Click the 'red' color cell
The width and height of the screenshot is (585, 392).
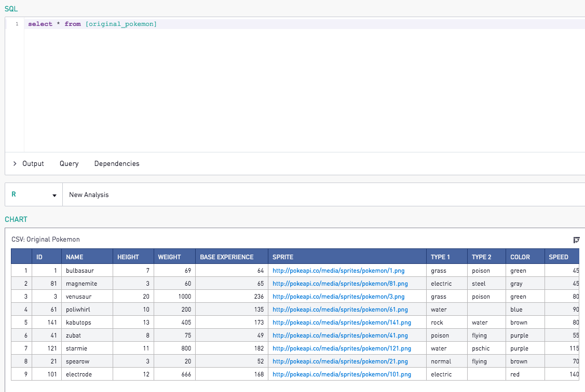coord(525,374)
